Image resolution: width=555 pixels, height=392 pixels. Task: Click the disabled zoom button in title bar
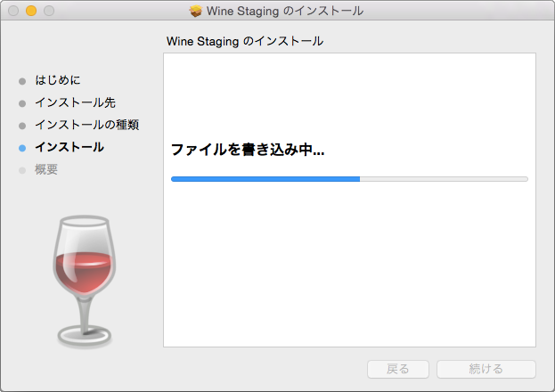point(49,11)
